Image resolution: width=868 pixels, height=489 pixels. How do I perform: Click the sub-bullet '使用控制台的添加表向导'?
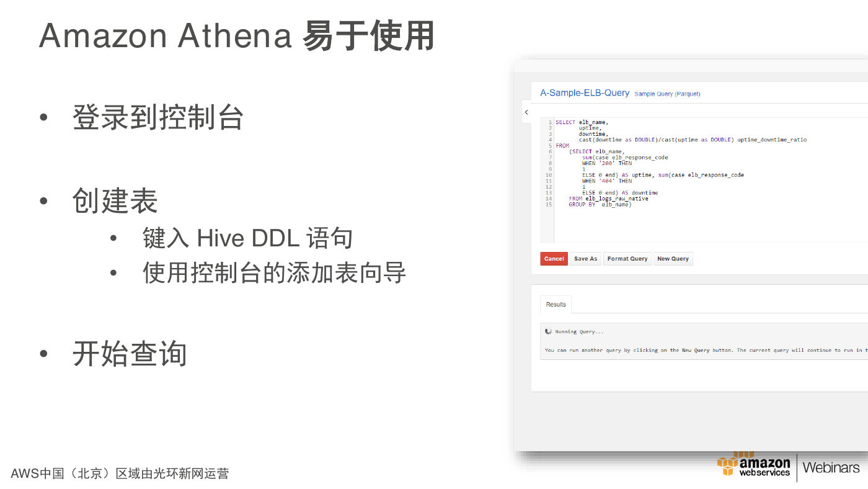tap(274, 272)
